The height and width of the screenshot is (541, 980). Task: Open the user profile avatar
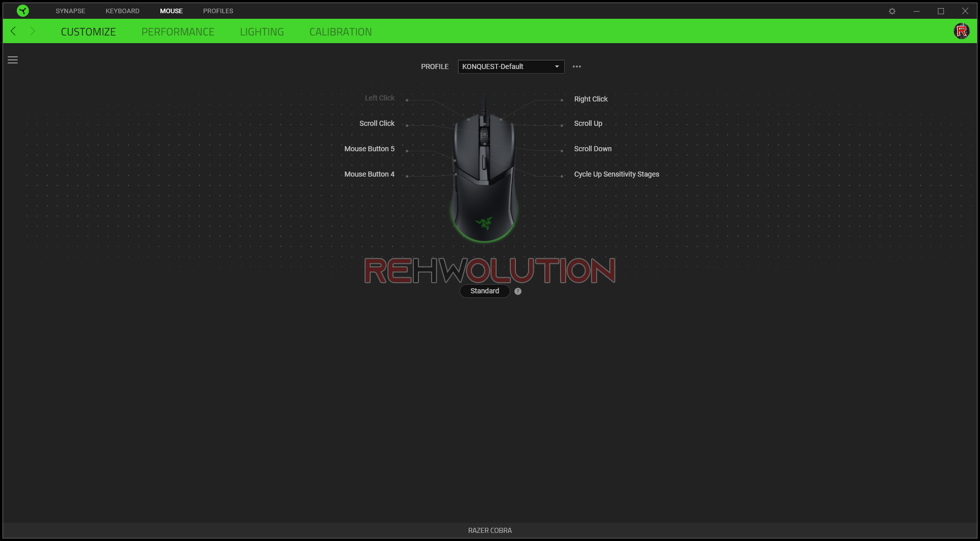point(961,31)
